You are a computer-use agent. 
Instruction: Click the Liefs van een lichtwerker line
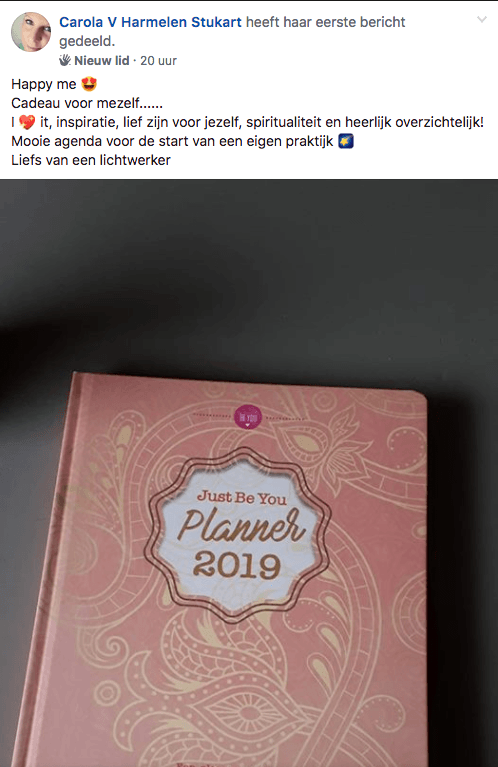point(91,160)
